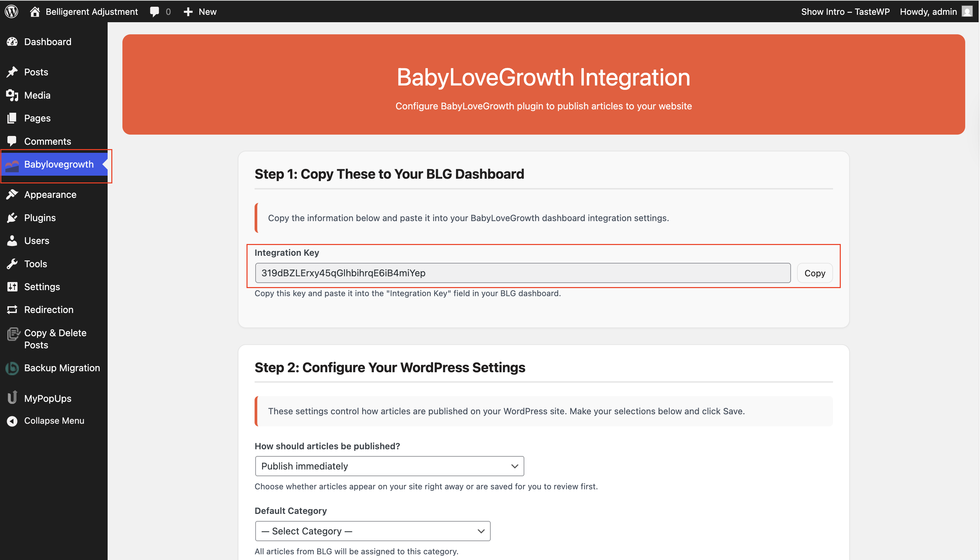The image size is (980, 560).
Task: Copy the integration key with the Copy button
Action: (x=814, y=273)
